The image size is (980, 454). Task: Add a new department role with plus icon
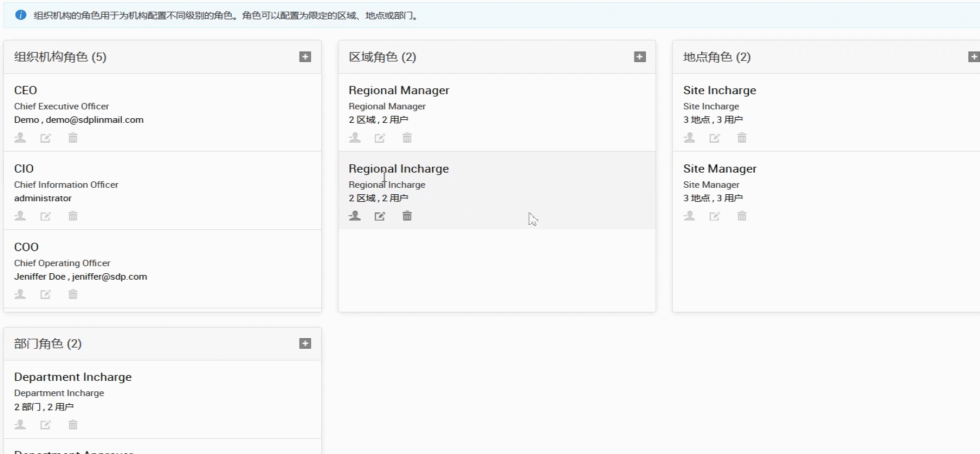[x=305, y=343]
